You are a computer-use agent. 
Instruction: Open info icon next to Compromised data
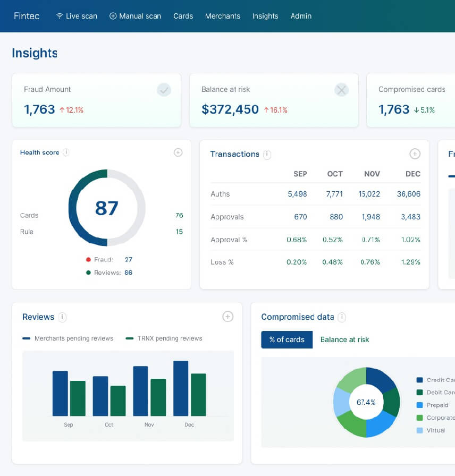pyautogui.click(x=342, y=317)
